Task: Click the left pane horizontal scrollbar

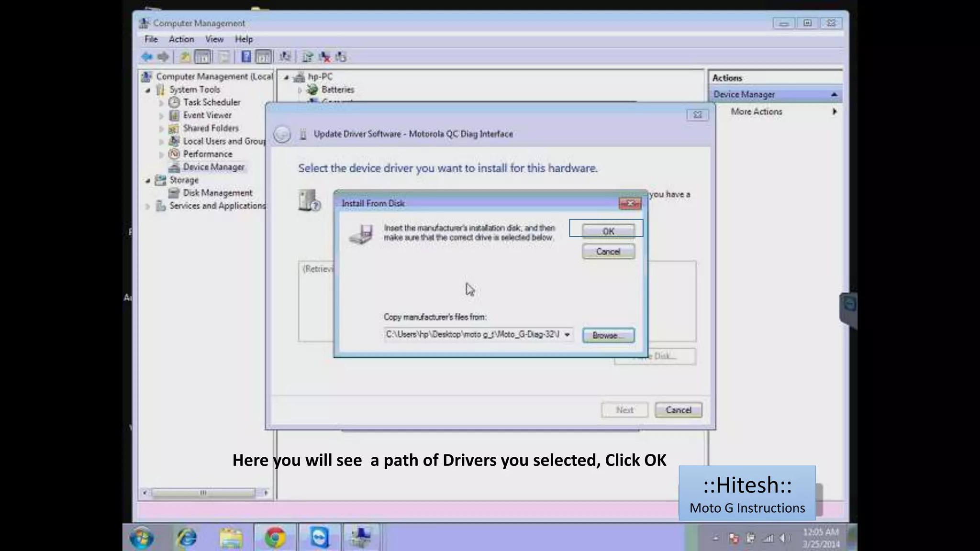Action: (x=204, y=493)
